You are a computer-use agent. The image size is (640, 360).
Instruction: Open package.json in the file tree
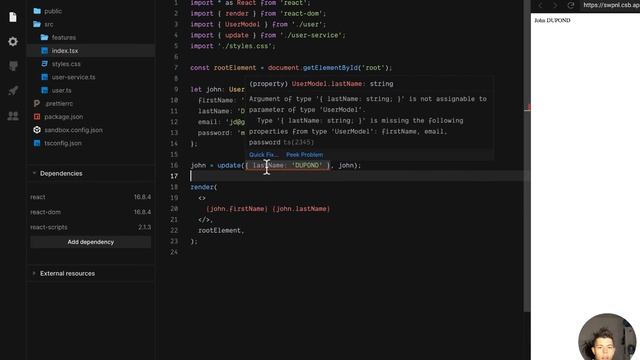tap(91, 117)
